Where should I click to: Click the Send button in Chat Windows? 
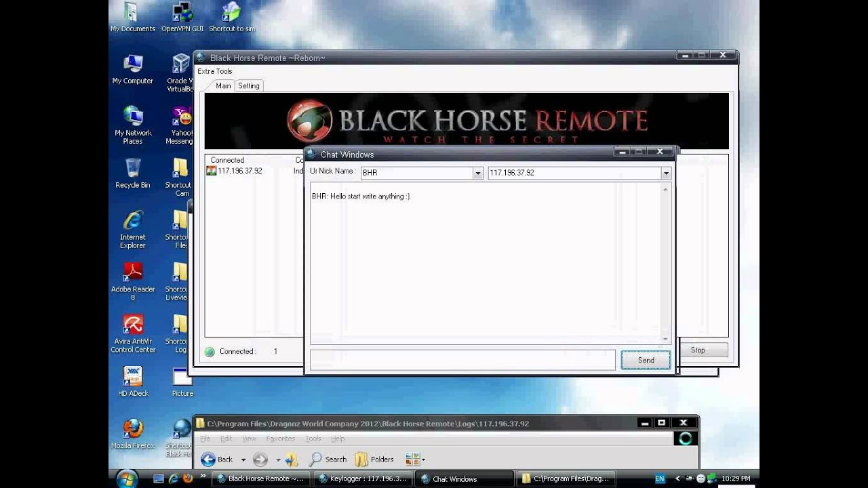[x=646, y=360]
